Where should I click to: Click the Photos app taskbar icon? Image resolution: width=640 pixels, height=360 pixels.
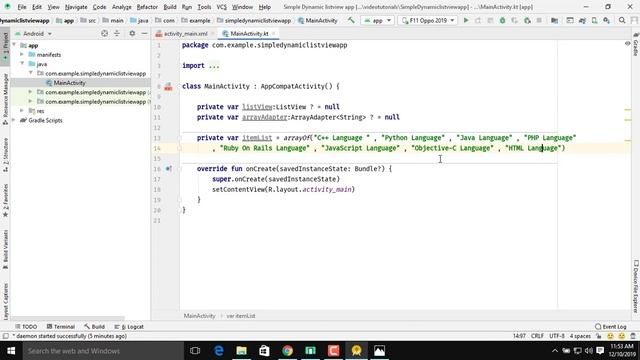(x=379, y=351)
